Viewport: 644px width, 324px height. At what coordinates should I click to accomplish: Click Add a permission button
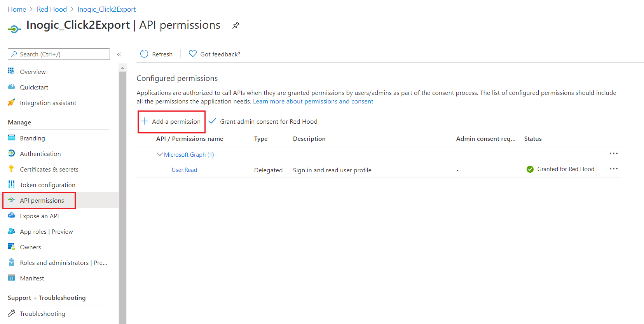pyautogui.click(x=171, y=122)
